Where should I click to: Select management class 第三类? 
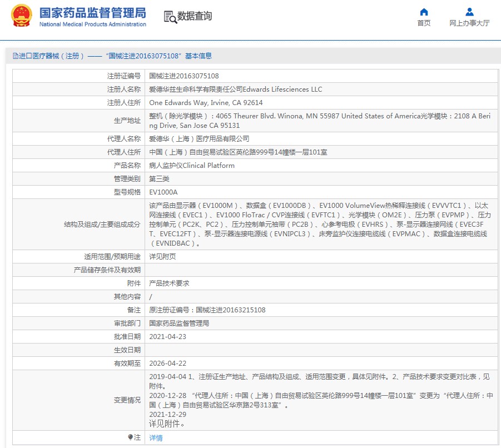[159, 179]
